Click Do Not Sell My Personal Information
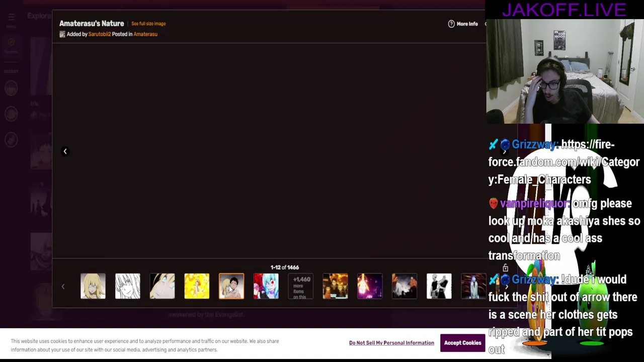644x362 pixels. (x=391, y=343)
